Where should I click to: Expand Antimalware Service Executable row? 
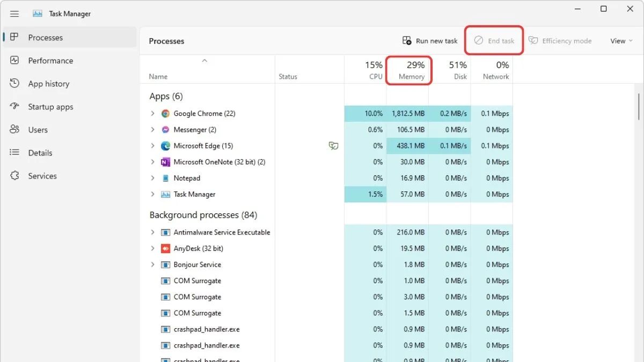point(152,232)
